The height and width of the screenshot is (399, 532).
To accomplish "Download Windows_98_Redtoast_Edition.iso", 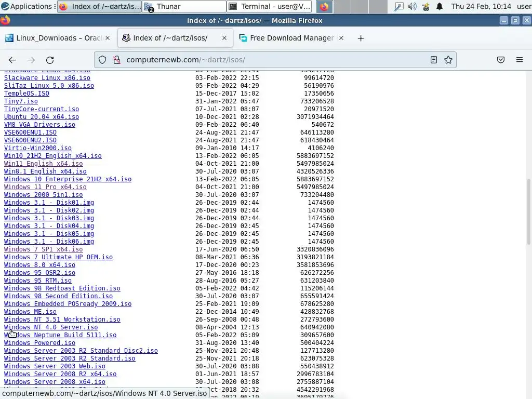I will 62,289.
